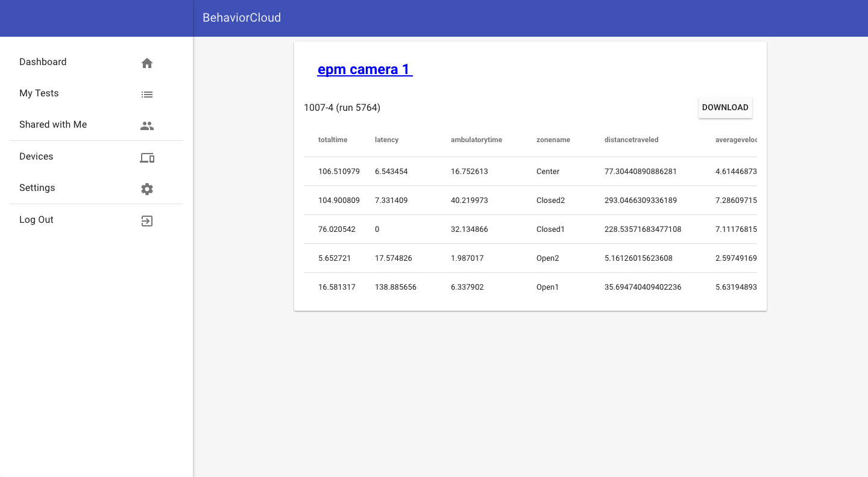Select the Closed2 zonename cell
This screenshot has height=477, width=868.
coord(550,201)
